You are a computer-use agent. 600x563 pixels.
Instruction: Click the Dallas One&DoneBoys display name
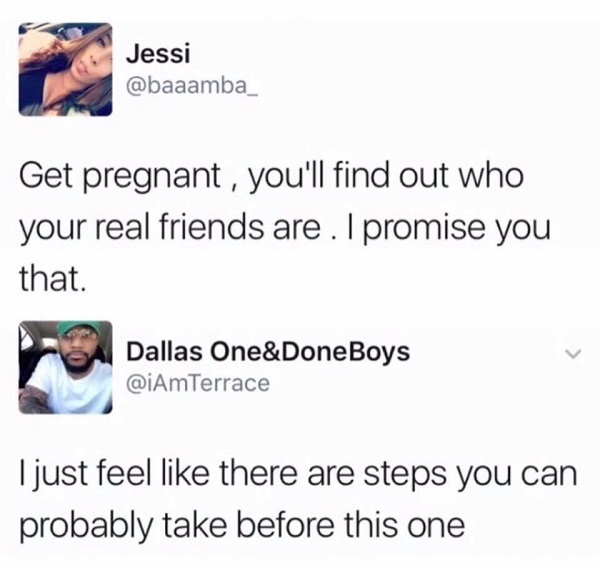(268, 352)
